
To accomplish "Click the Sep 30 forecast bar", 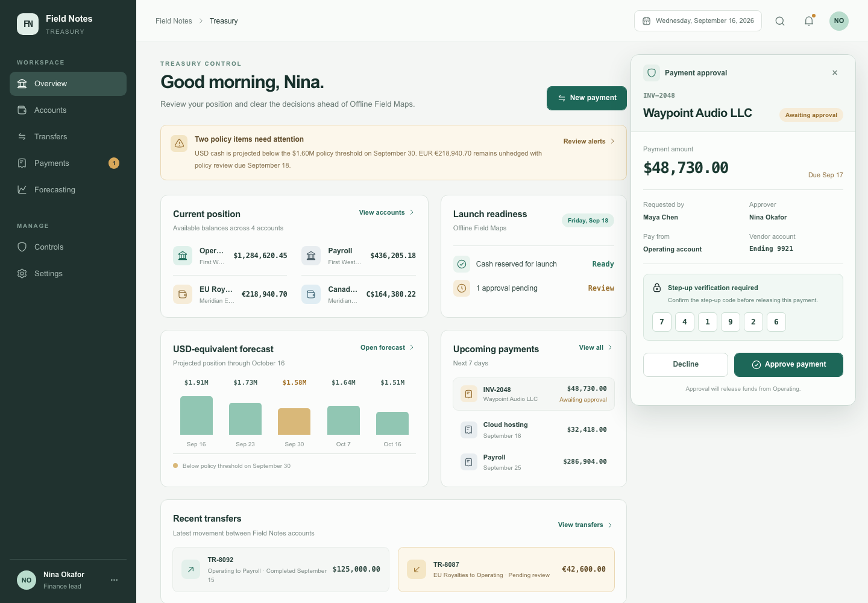I will 294,421.
